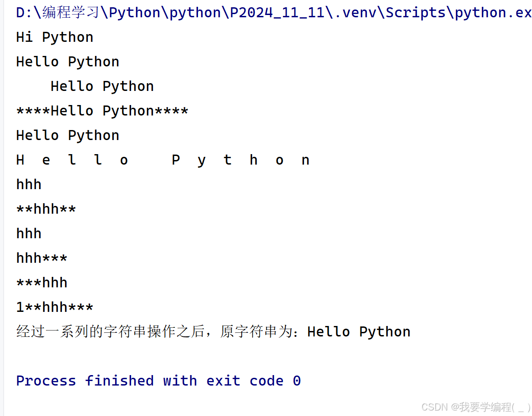532x416 pixels.
Task: Click the '***hhh' output line
Action: point(42,283)
